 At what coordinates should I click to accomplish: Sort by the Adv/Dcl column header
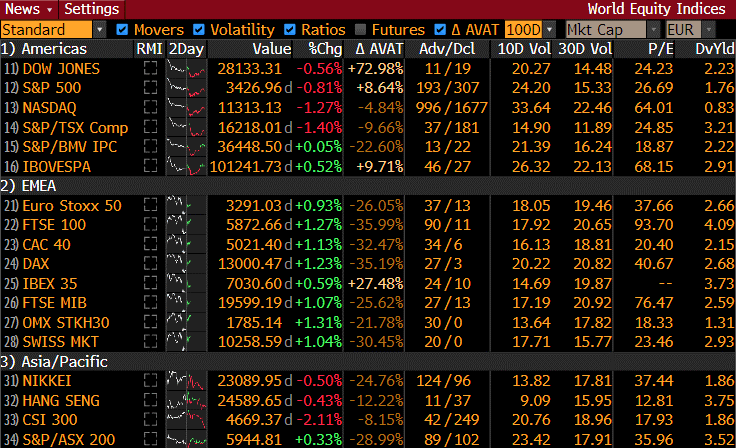[447, 49]
